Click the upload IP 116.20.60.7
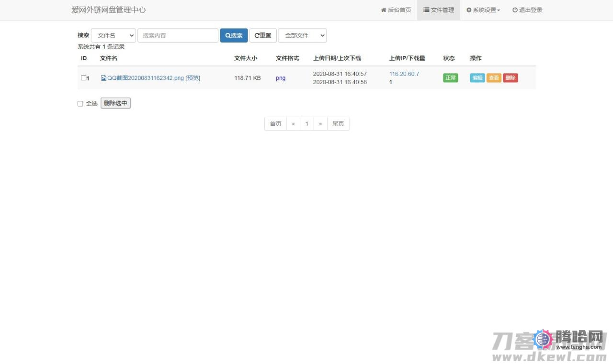613x364 pixels. tap(404, 74)
